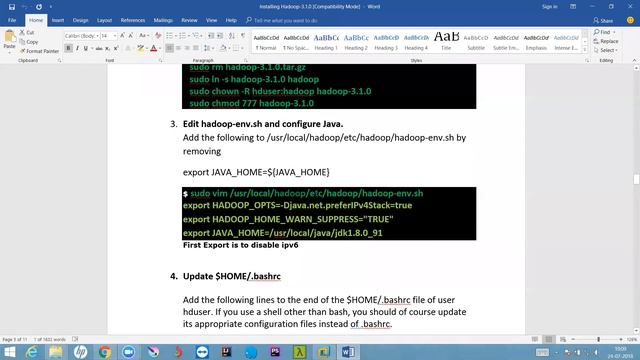
Task: Open the proofing errors status icon
Action: [x=75, y=339]
